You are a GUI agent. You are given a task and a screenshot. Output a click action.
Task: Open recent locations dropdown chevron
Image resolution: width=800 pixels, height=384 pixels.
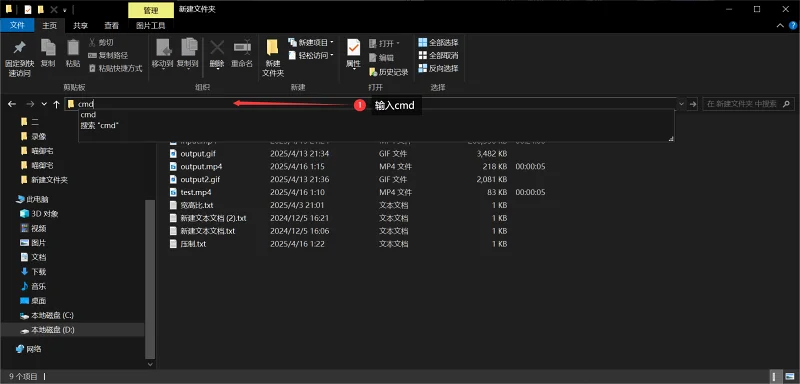click(x=44, y=104)
